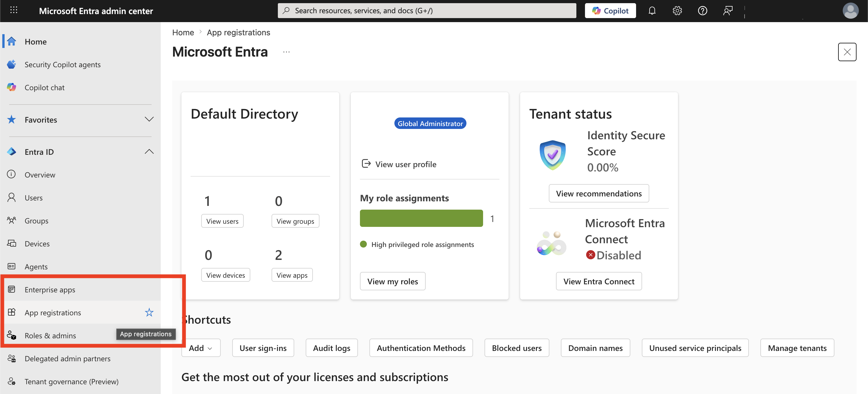
Task: Open the User sign-ins shortcut
Action: (263, 348)
